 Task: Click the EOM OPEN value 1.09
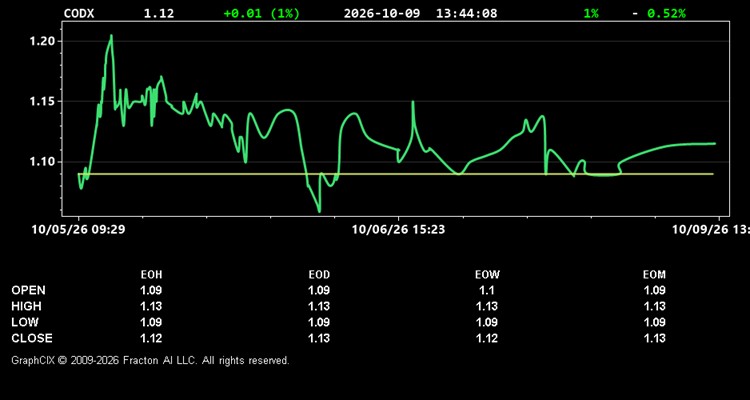[654, 290]
